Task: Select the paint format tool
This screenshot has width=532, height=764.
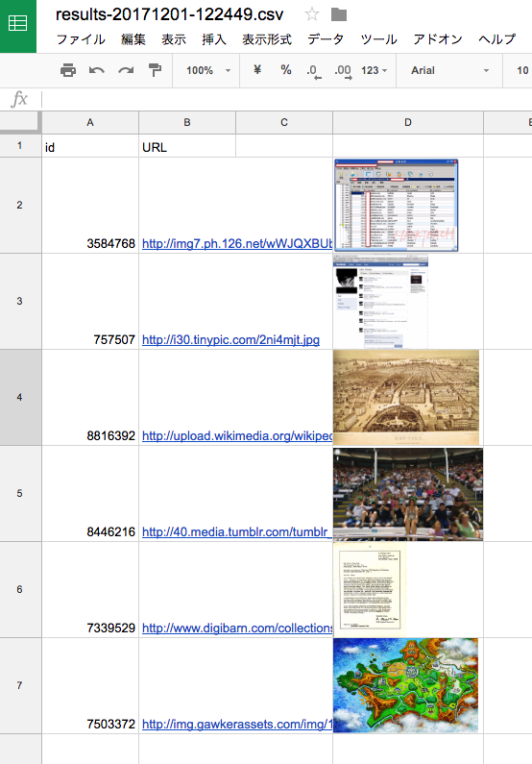Action: point(155,71)
